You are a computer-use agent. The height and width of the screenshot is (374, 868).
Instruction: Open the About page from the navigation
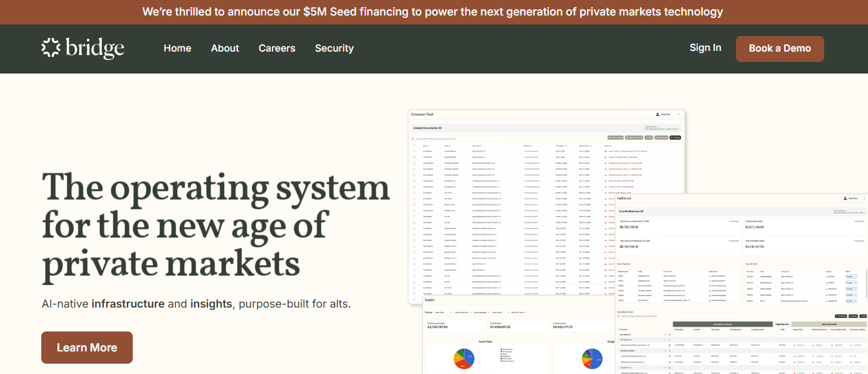click(x=224, y=48)
